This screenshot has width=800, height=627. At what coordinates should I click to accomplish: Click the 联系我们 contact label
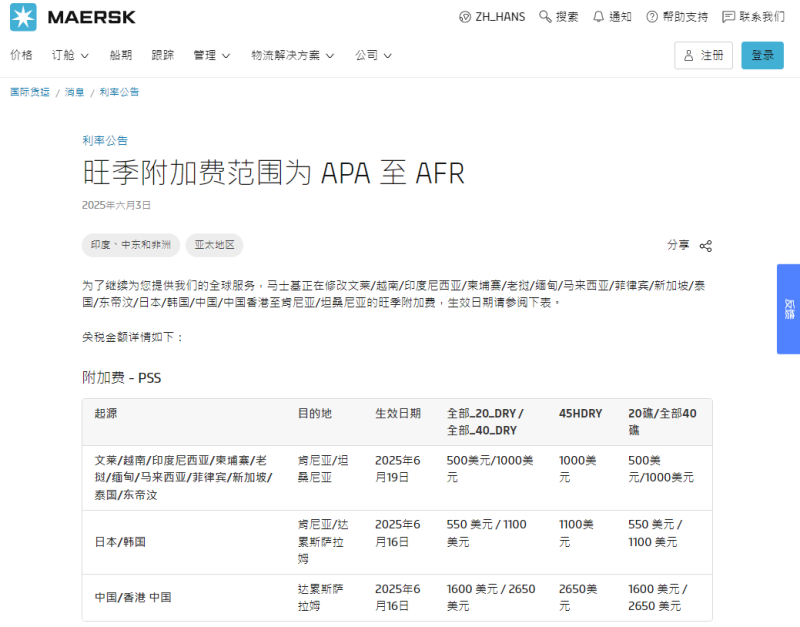click(762, 17)
